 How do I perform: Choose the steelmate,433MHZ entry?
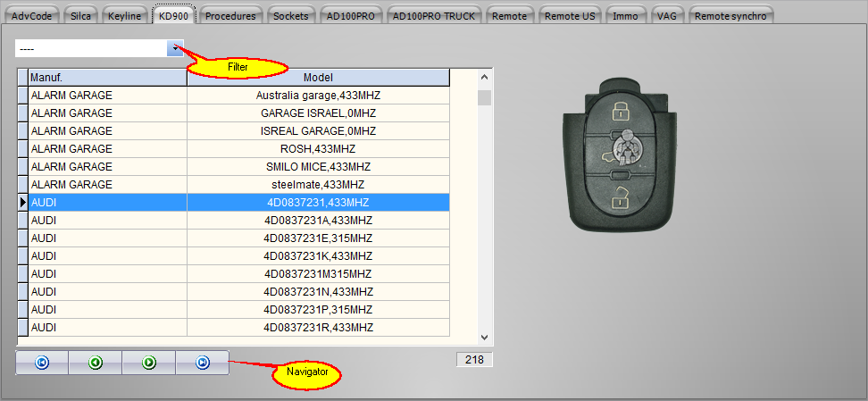click(318, 185)
